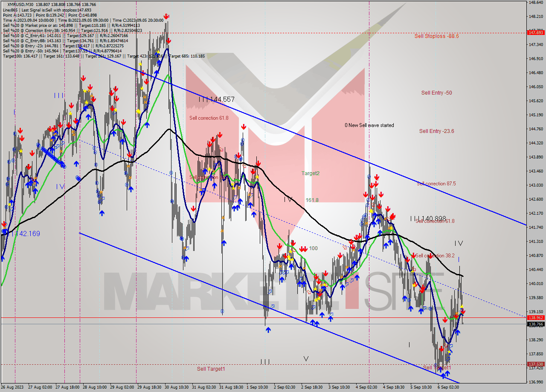Select the 'Sell correction 38.2' label
Screen dimensions: 546x392
(435, 256)
